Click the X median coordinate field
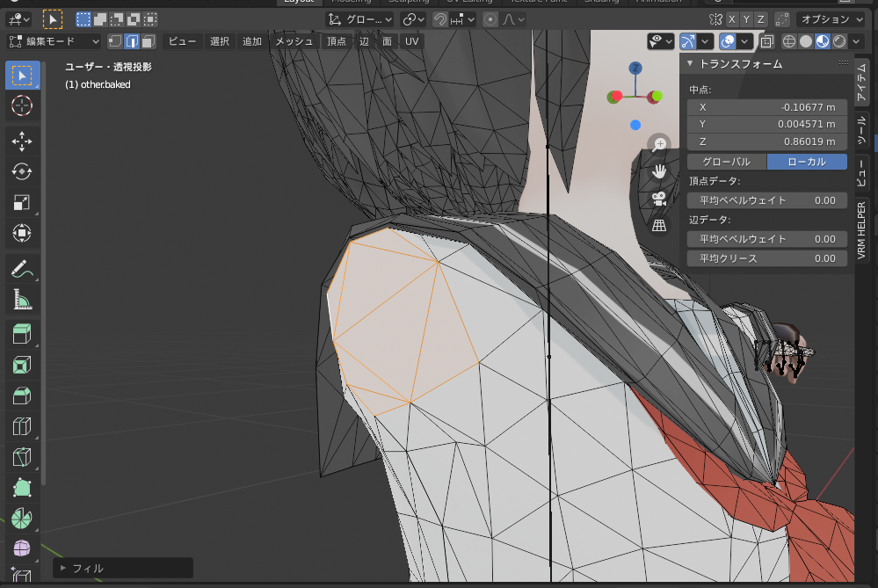The image size is (878, 588). (766, 106)
